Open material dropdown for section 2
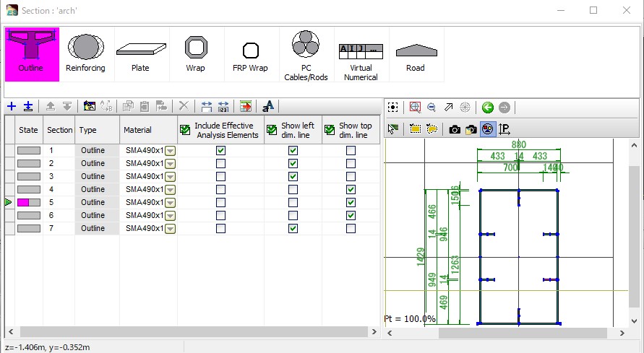644x353 pixels. point(171,164)
